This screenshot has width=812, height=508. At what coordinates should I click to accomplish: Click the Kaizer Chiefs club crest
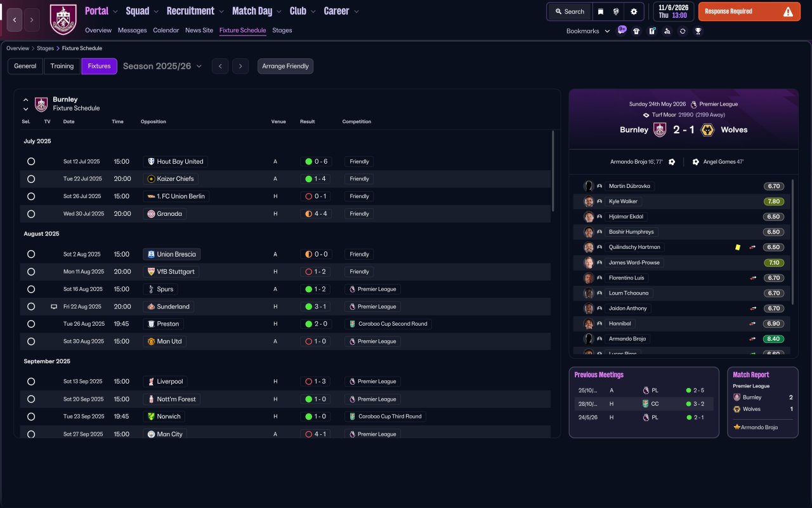pyautogui.click(x=151, y=179)
